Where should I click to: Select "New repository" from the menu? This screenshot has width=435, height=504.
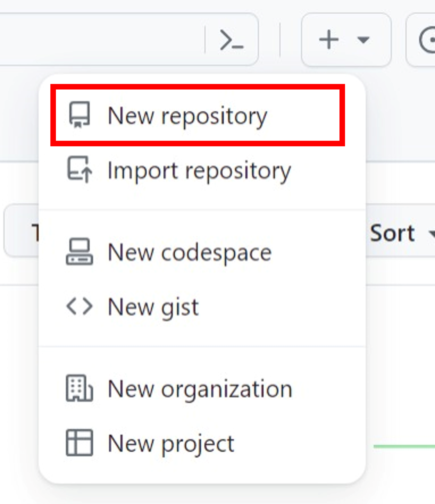(x=187, y=116)
